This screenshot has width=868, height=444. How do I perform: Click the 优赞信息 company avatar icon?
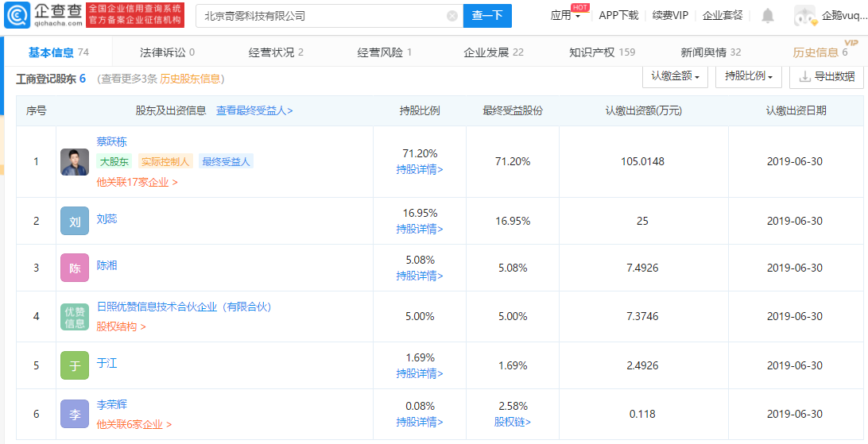click(75, 317)
